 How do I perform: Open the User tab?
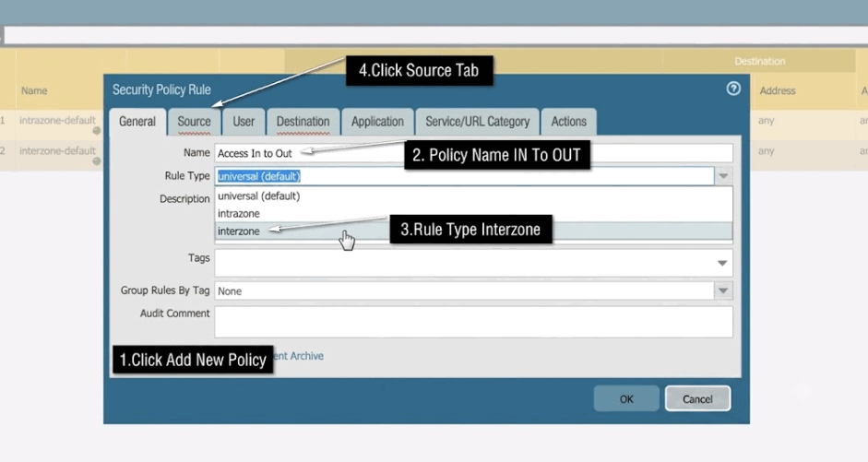coord(244,122)
